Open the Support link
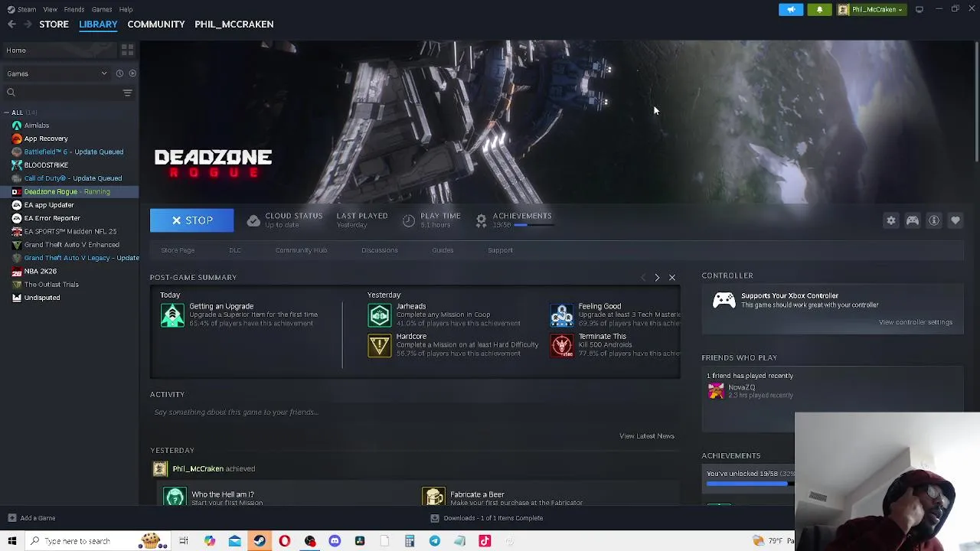This screenshot has width=980, height=551. (500, 250)
